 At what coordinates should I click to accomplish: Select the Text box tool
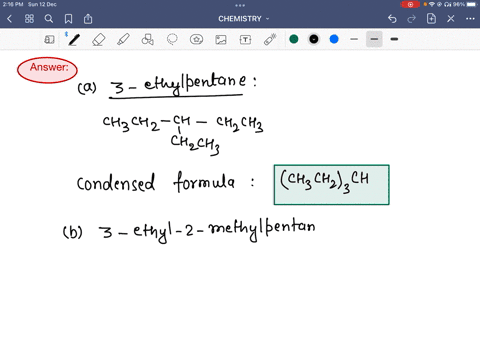pos(245,40)
